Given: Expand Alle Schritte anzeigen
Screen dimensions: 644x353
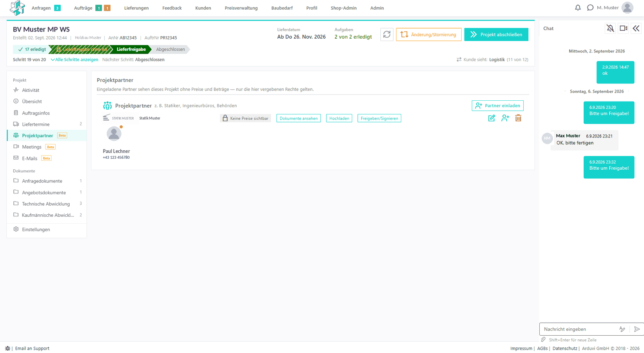Looking at the screenshot, I should 74,60.
